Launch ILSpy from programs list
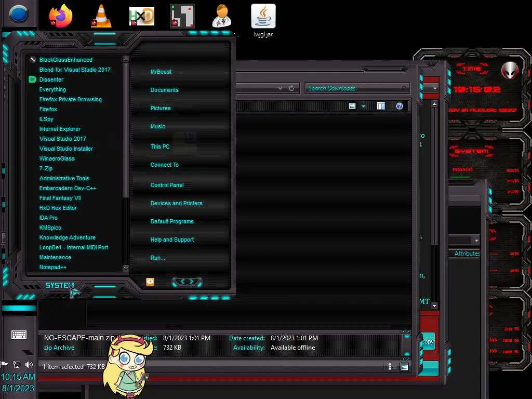Viewport: 532px width, 399px height. (46, 119)
